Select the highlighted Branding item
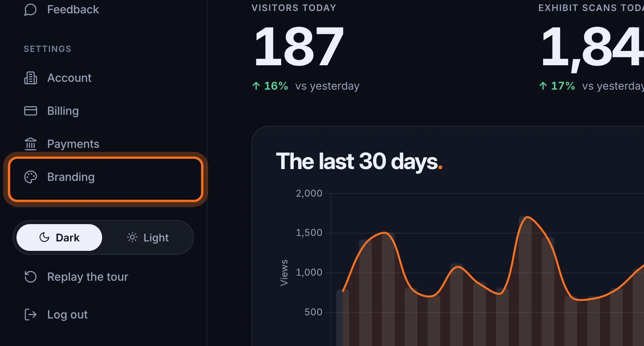Screen dimensions: 644x346 [105, 179]
